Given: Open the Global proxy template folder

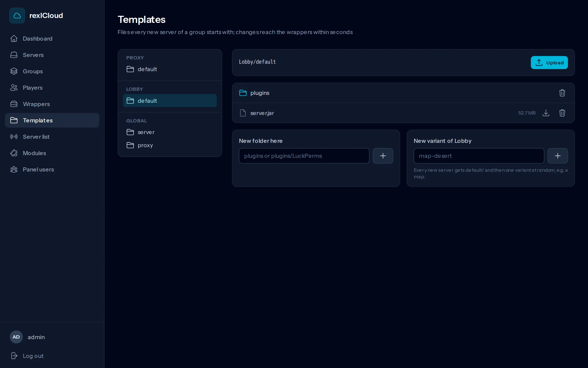Looking at the screenshot, I should tap(170, 145).
